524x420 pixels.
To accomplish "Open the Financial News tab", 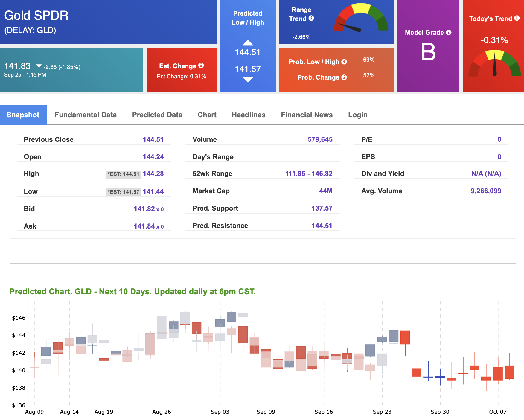I will 307,115.
